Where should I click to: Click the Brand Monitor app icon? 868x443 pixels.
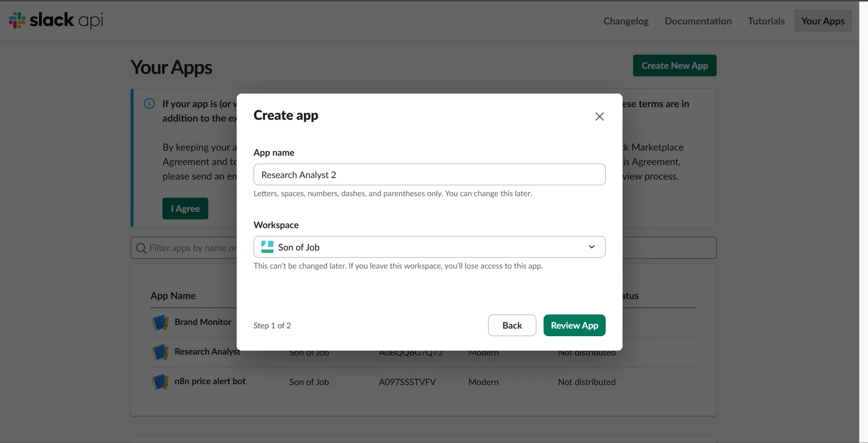pos(160,322)
